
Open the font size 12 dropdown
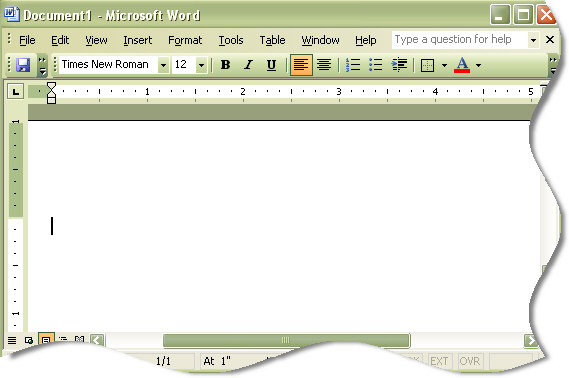[x=201, y=65]
